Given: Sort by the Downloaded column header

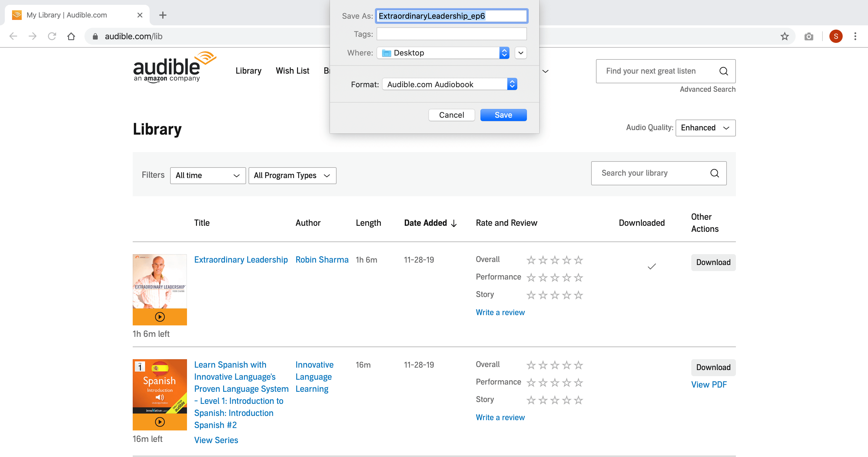Looking at the screenshot, I should click(641, 223).
